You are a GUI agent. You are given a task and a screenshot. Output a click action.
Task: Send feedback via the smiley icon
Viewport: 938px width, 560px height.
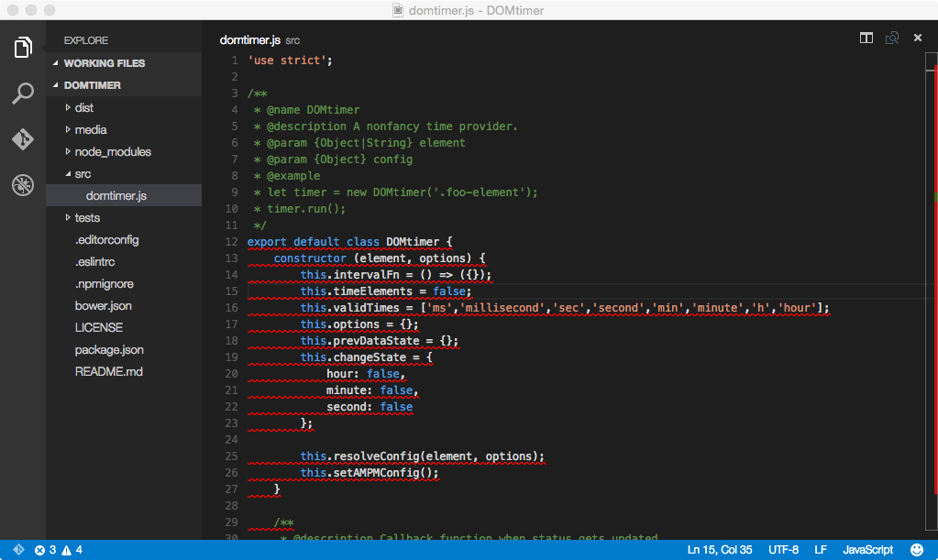pyautogui.click(x=917, y=550)
